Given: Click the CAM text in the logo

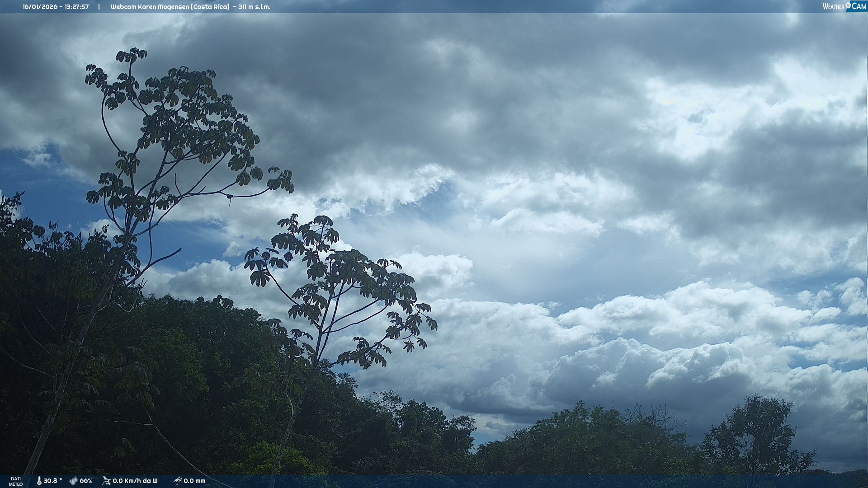Looking at the screenshot, I should pyautogui.click(x=859, y=6).
